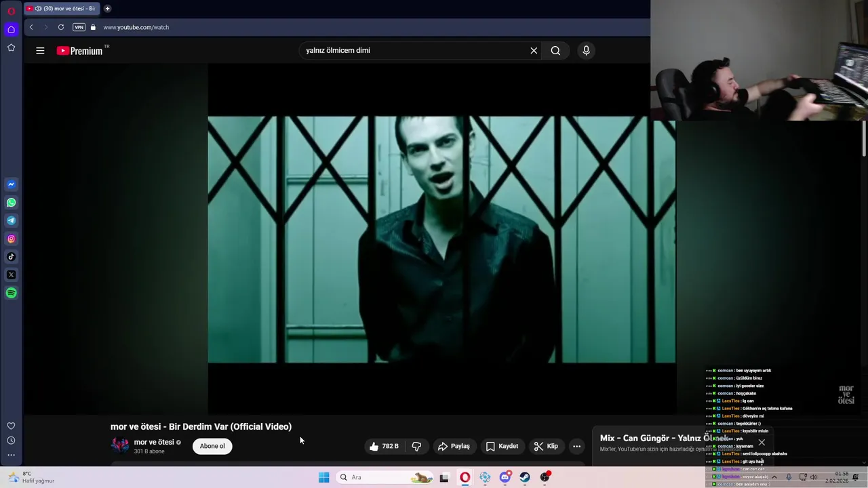Toggle the VPN badge in address bar

pyautogui.click(x=79, y=27)
